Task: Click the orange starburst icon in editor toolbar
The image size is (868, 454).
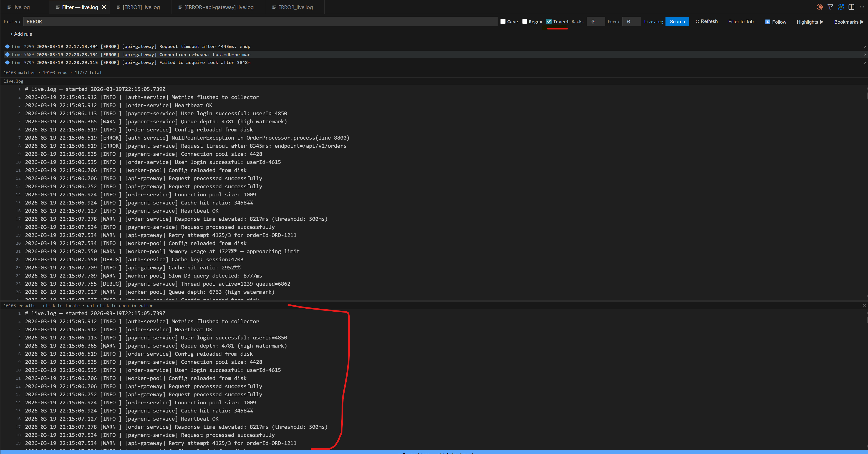Action: tap(820, 7)
